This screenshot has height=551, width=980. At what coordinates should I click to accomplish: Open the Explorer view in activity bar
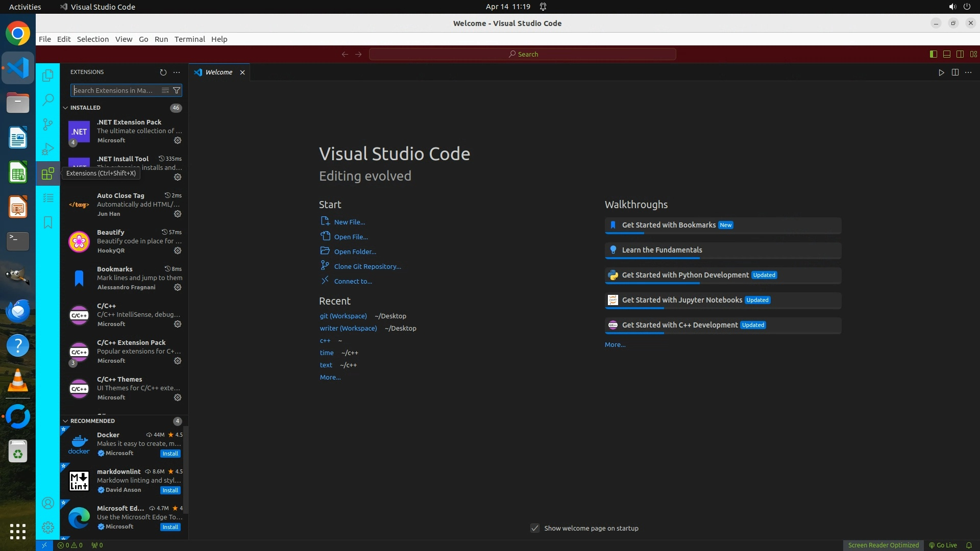point(48,76)
